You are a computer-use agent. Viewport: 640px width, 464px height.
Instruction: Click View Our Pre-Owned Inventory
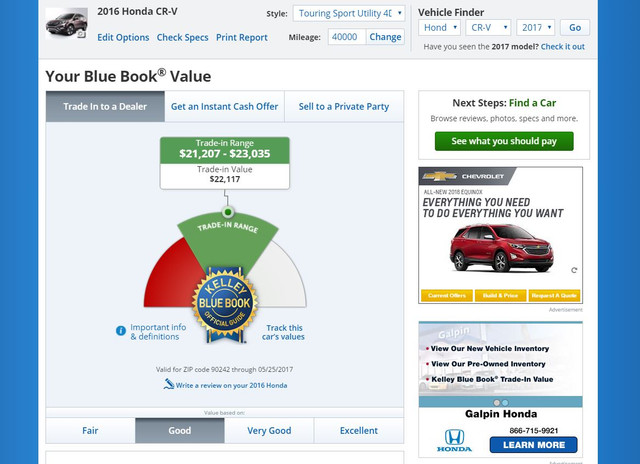pyautogui.click(x=488, y=364)
